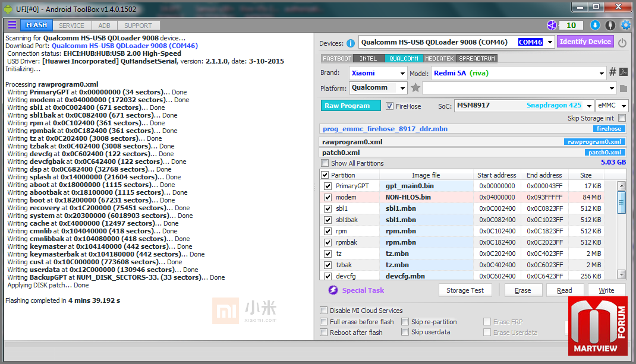Toggle the FireHose checkbox
The image size is (636, 364).
[390, 106]
